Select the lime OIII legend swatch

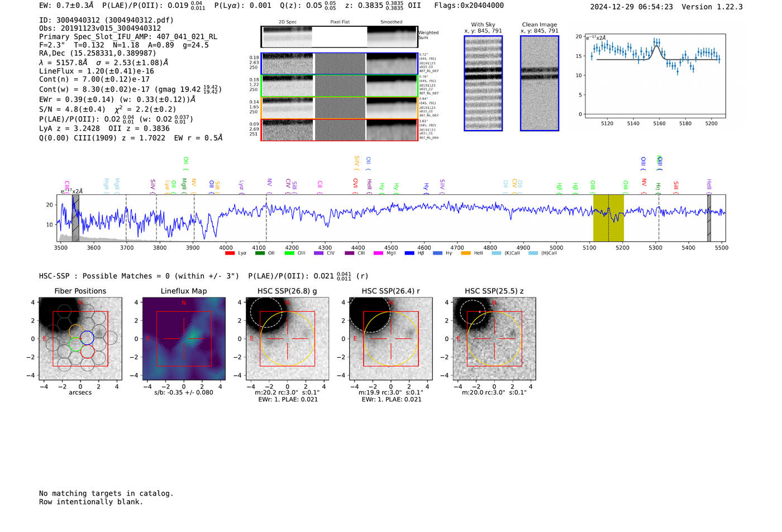click(289, 253)
